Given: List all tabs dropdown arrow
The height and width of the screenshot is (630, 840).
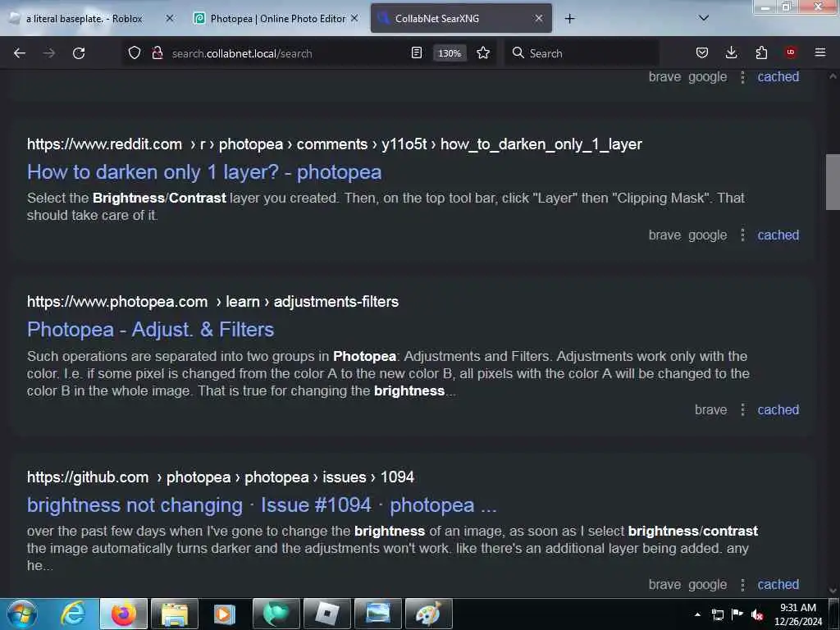Looking at the screenshot, I should pos(704,18).
